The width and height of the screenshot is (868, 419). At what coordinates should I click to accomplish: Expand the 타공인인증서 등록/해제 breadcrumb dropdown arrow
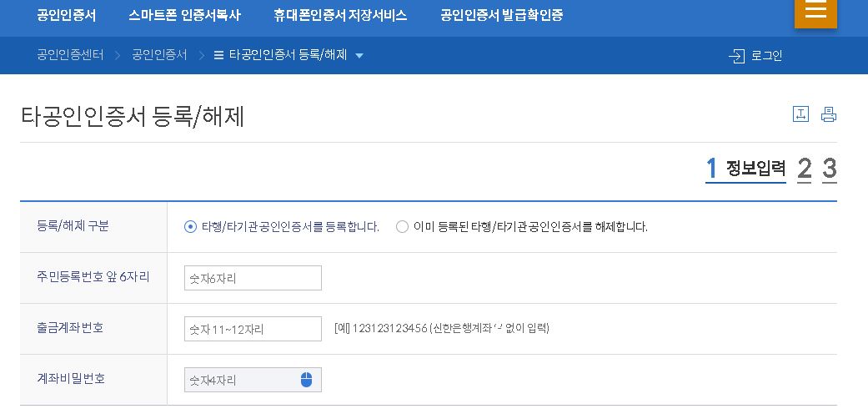(359, 56)
